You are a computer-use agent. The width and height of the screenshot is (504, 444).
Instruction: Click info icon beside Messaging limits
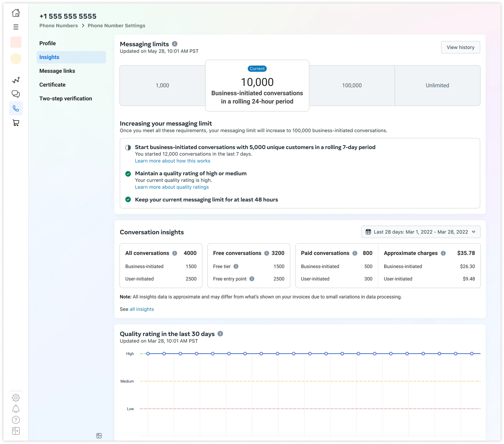(175, 44)
